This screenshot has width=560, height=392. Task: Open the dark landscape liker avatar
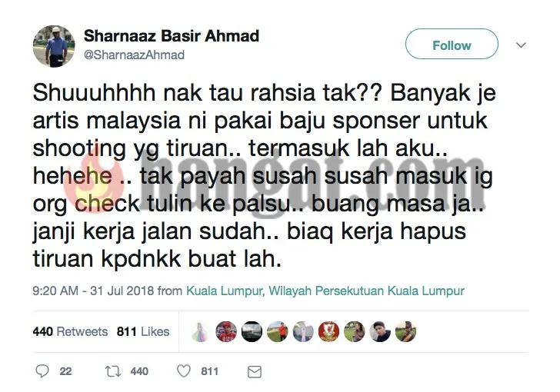pos(252,332)
